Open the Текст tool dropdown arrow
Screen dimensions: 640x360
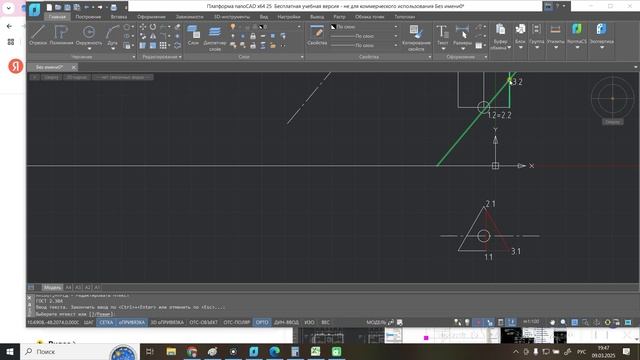[x=443, y=49]
